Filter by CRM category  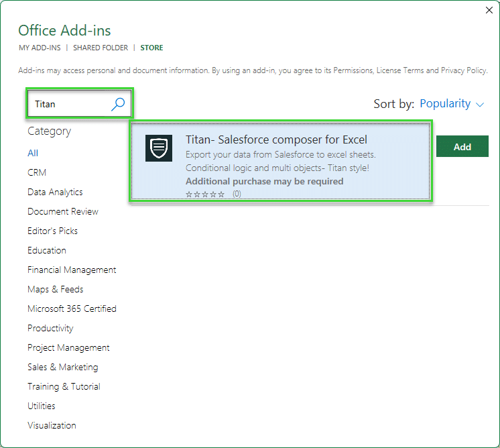pos(37,172)
